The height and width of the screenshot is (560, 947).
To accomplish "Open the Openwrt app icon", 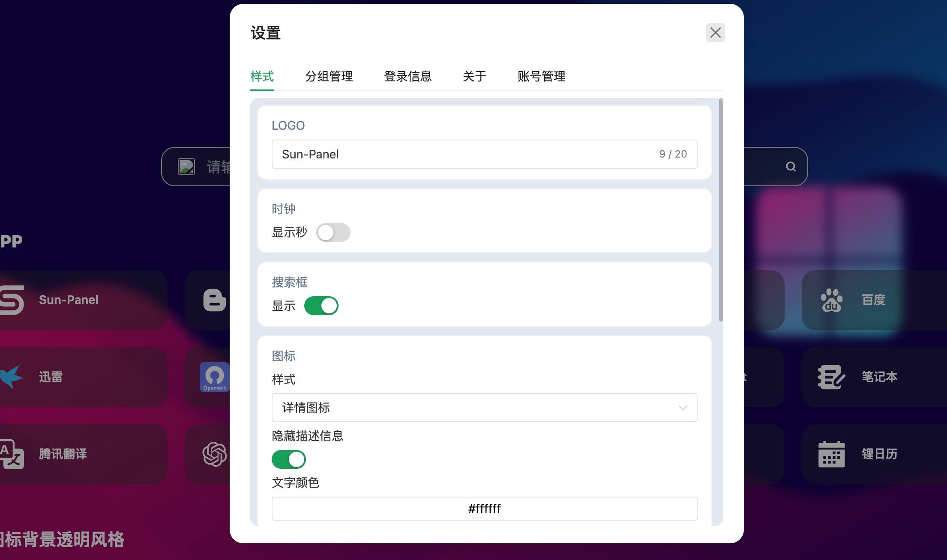I will pyautogui.click(x=215, y=377).
